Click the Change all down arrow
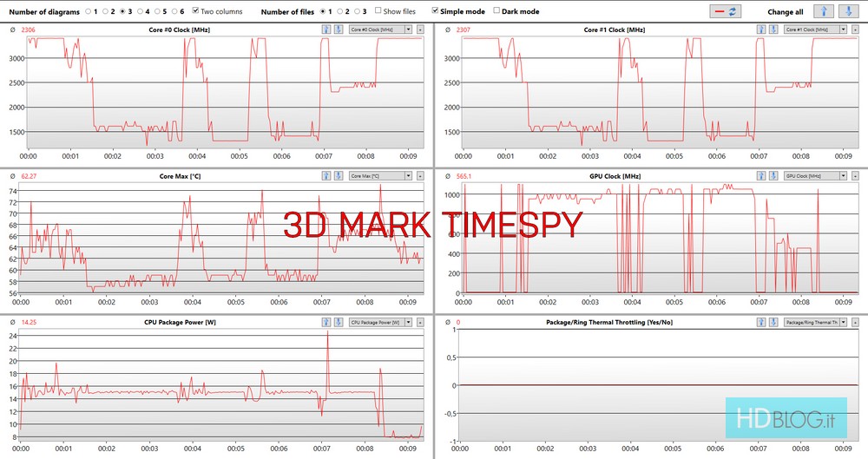This screenshot has height=459, width=868. pyautogui.click(x=848, y=11)
